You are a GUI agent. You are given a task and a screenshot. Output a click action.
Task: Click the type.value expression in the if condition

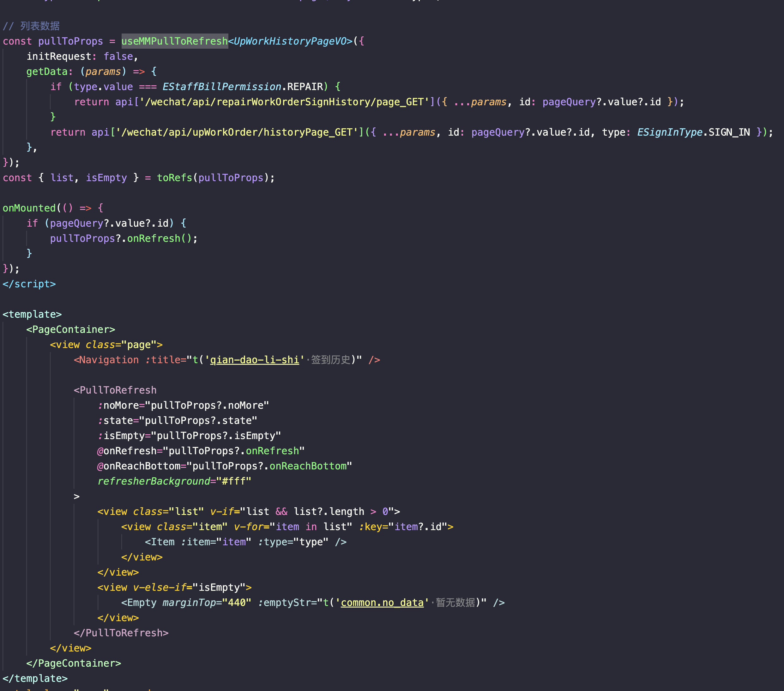[x=104, y=87]
